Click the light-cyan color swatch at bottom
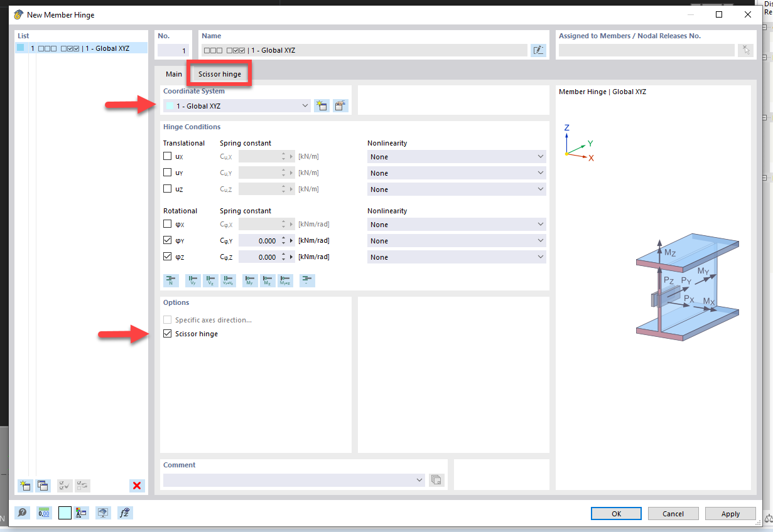This screenshot has height=532, width=773. point(65,513)
